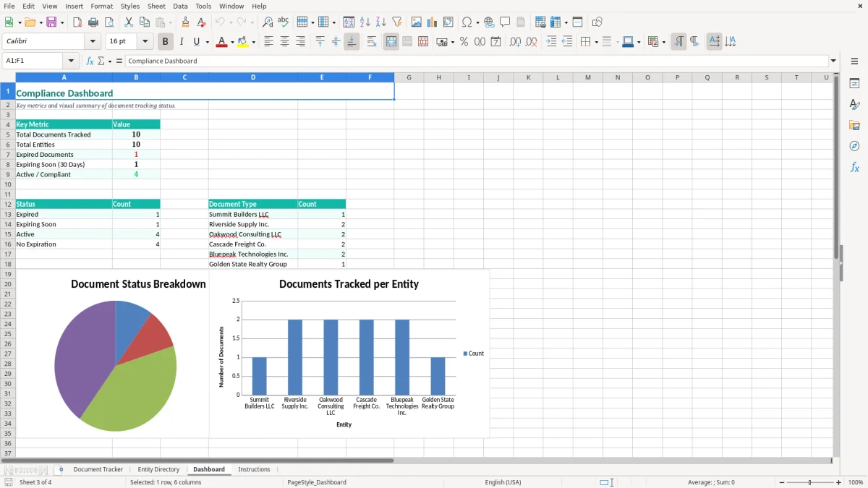
Task: Print the spreadsheet
Action: click(93, 22)
